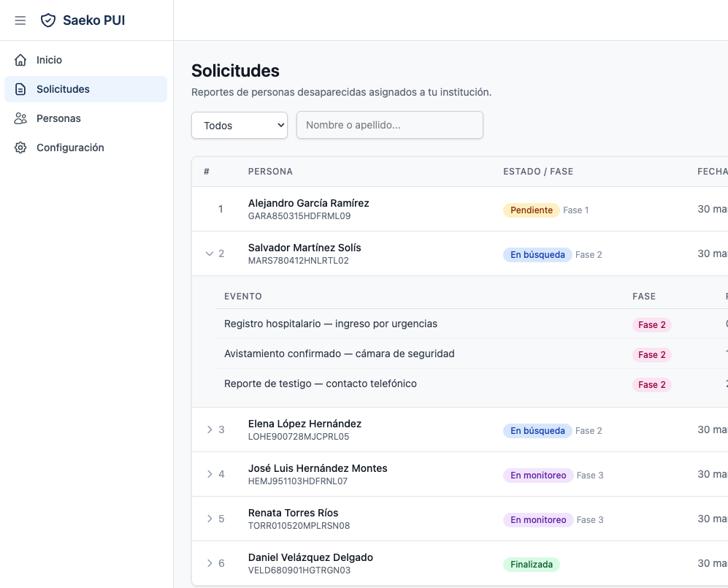Collapse the Salvador Martínez Solís row
This screenshot has width=728, height=588.
210,253
